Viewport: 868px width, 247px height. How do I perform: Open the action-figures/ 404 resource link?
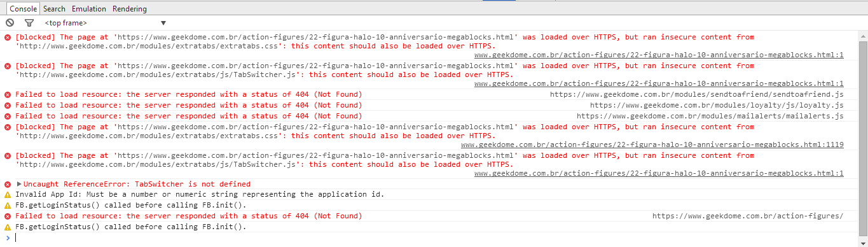[748, 216]
